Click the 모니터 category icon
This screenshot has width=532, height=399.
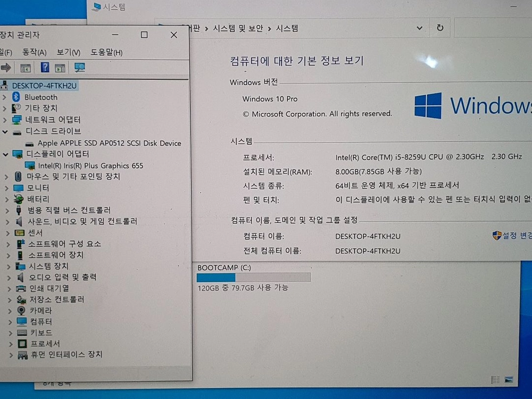(x=18, y=188)
